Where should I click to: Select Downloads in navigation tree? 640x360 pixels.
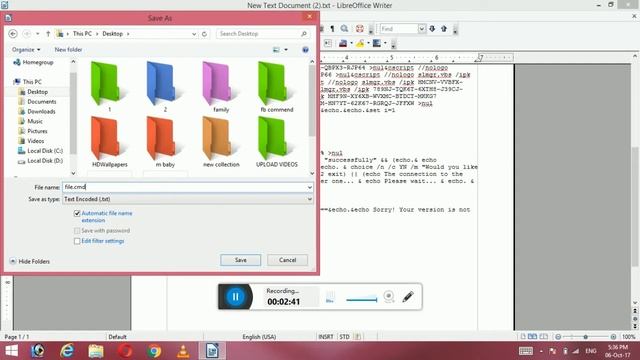pos(41,111)
